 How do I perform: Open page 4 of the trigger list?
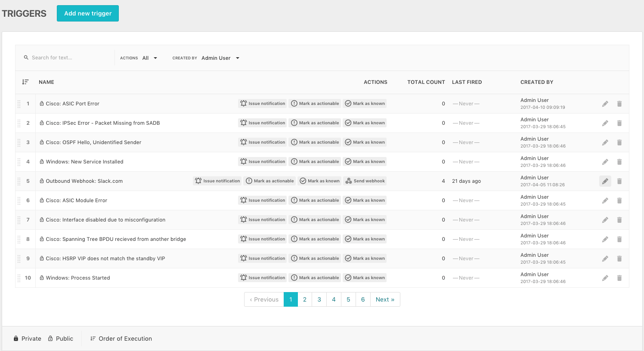[x=334, y=299]
